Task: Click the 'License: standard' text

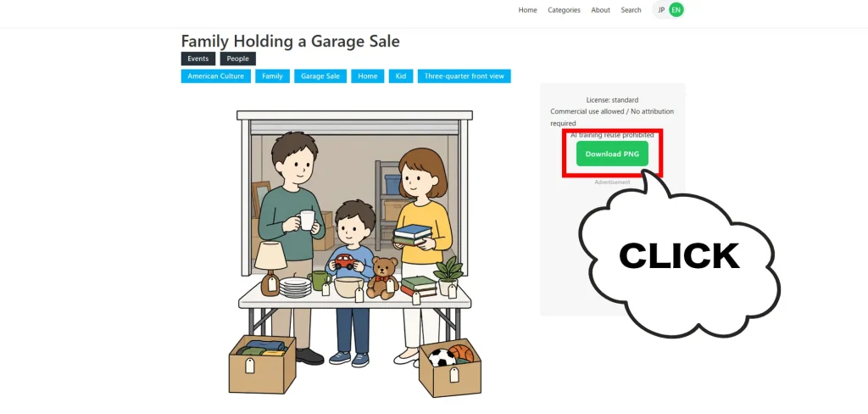Action: point(612,100)
